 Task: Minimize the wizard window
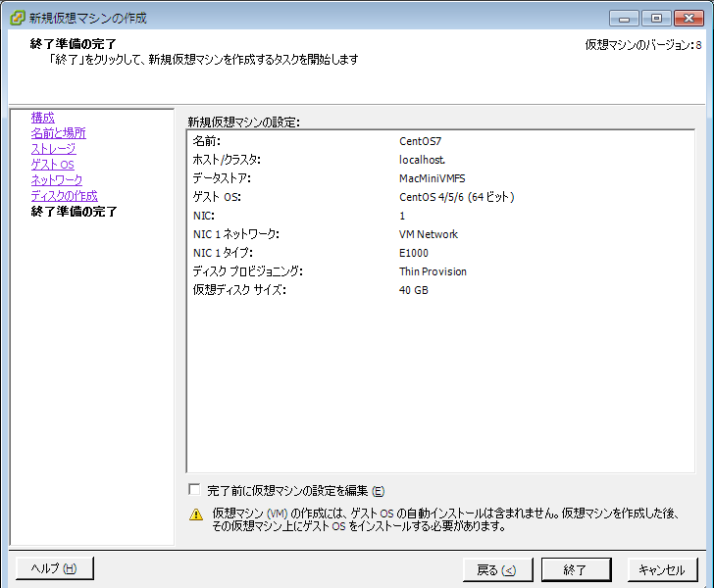point(625,19)
